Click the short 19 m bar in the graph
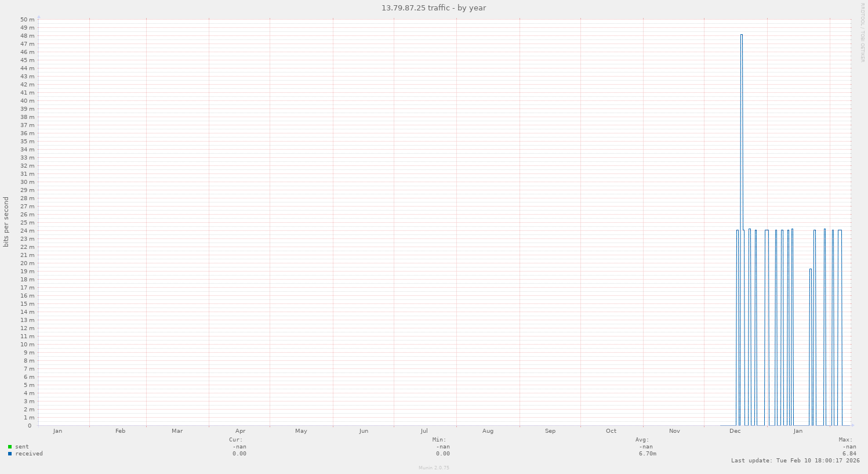This screenshot has width=868, height=474. tap(811, 270)
